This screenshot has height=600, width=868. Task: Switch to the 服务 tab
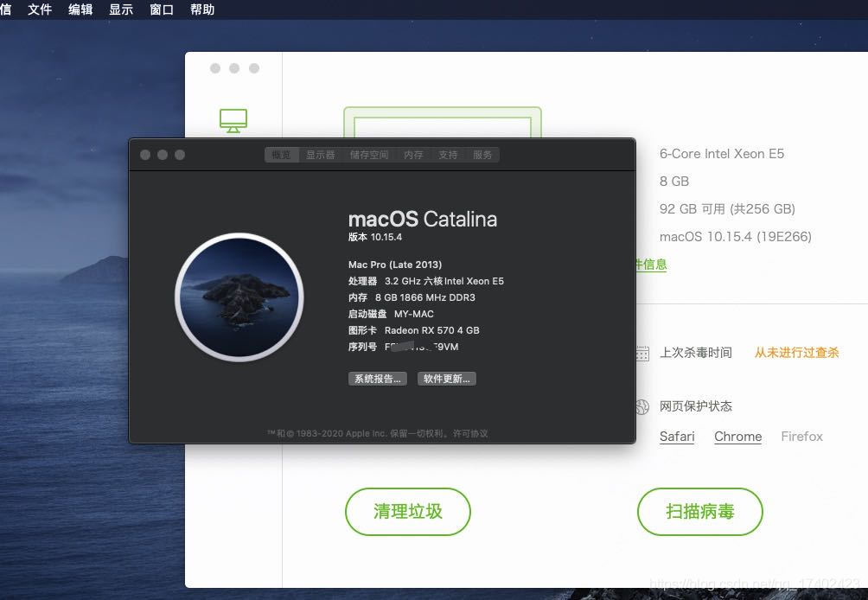(x=482, y=155)
